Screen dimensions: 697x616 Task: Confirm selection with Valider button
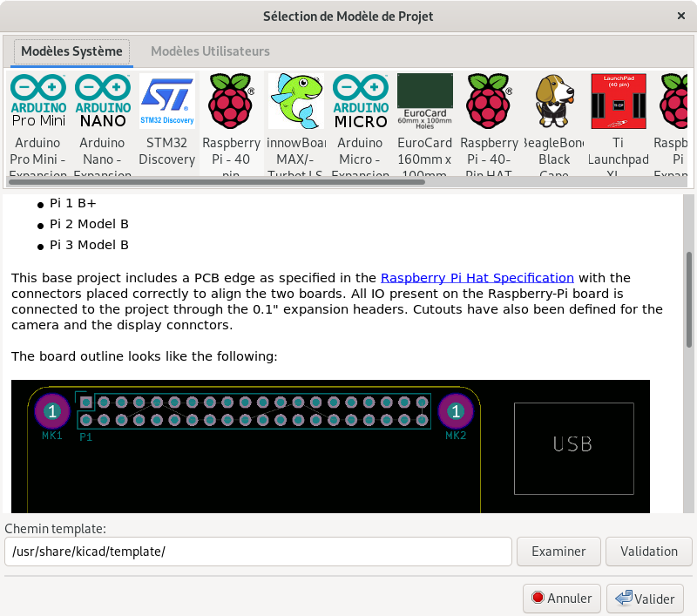(x=645, y=599)
